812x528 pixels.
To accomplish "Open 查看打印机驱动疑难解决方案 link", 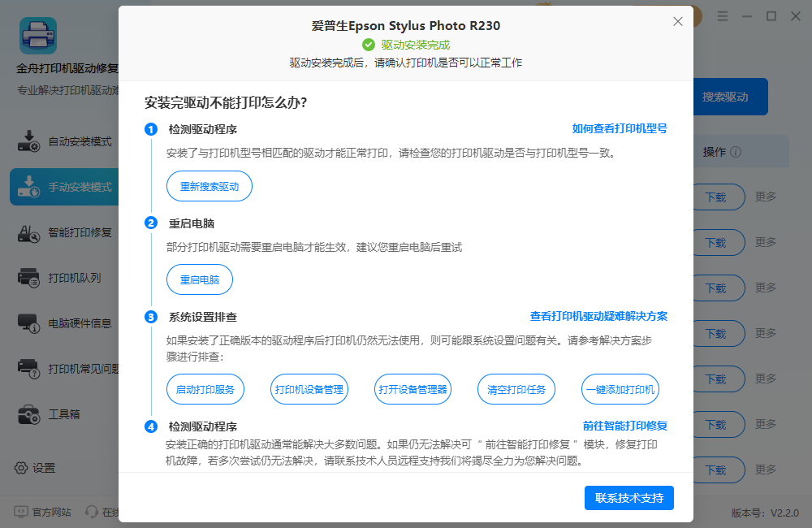I will [x=598, y=316].
